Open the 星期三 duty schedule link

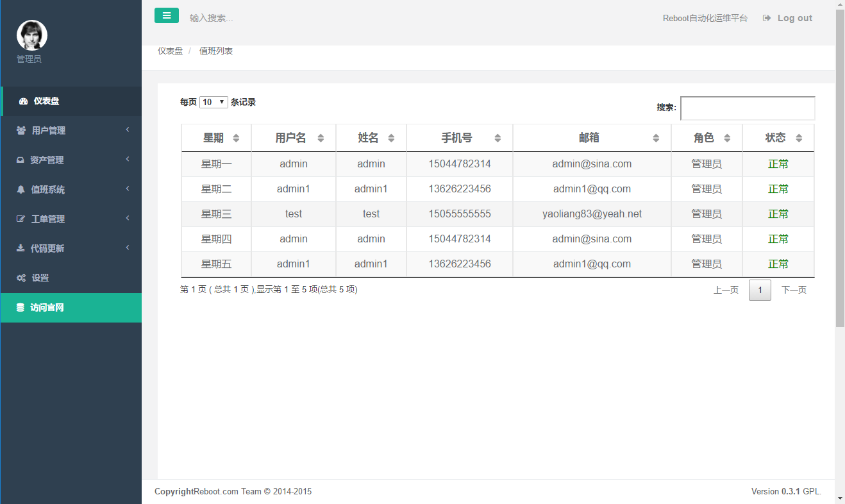coord(216,214)
